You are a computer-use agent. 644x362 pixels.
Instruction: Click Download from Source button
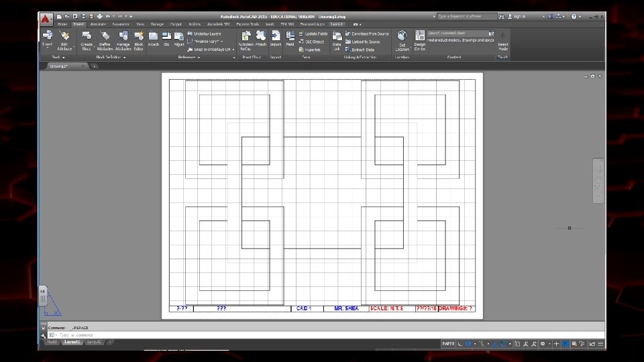coord(367,34)
